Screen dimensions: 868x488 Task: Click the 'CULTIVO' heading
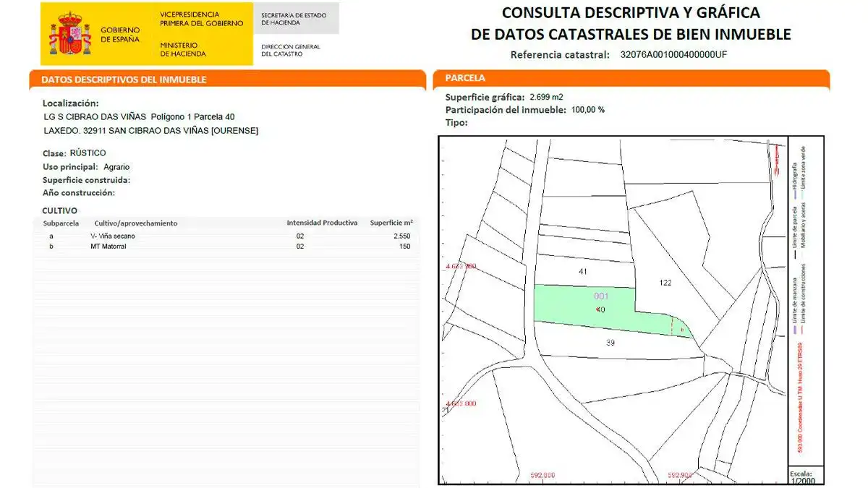tap(60, 210)
